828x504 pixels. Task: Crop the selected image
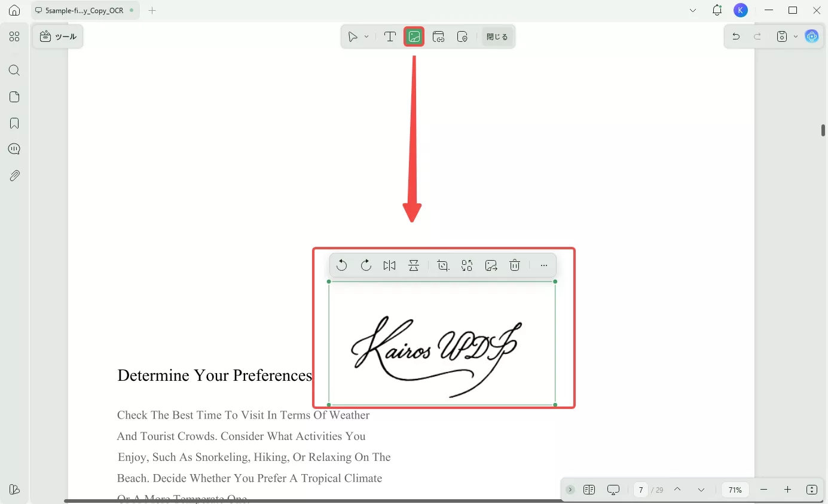click(x=443, y=265)
